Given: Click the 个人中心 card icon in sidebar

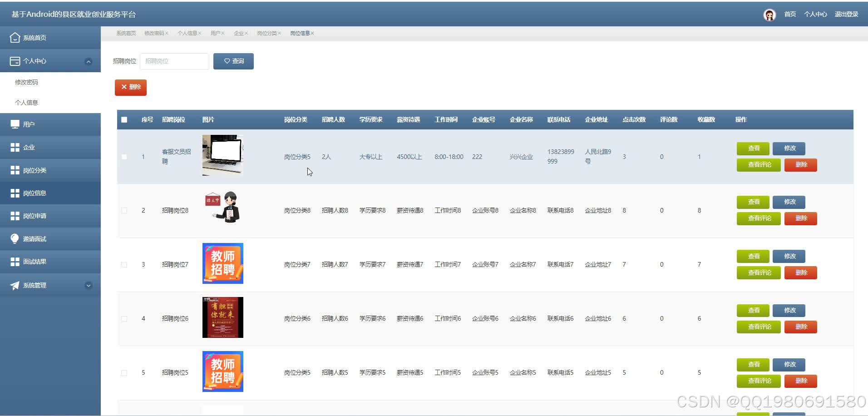Looking at the screenshot, I should tap(15, 61).
